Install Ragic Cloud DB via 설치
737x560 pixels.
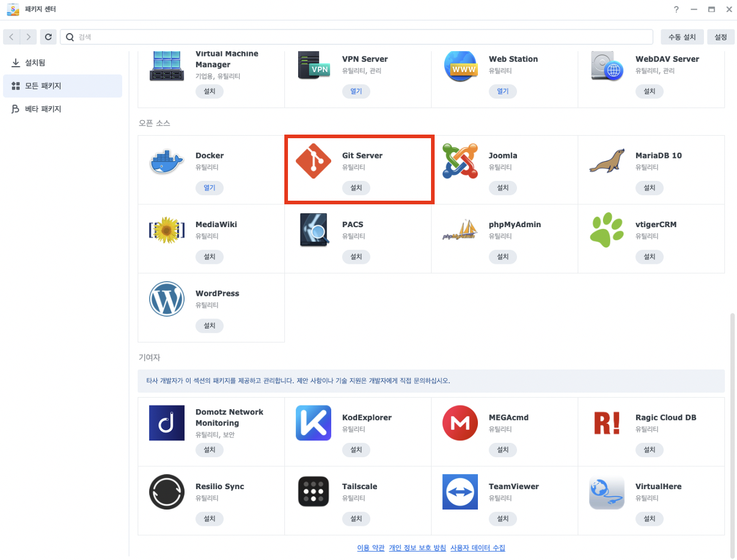click(x=649, y=450)
